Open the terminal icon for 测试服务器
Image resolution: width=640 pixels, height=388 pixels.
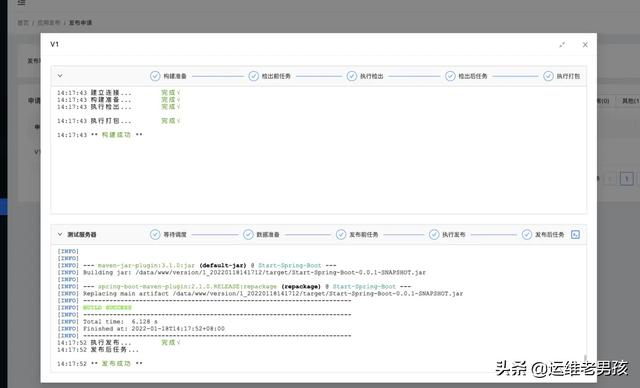click(x=575, y=235)
